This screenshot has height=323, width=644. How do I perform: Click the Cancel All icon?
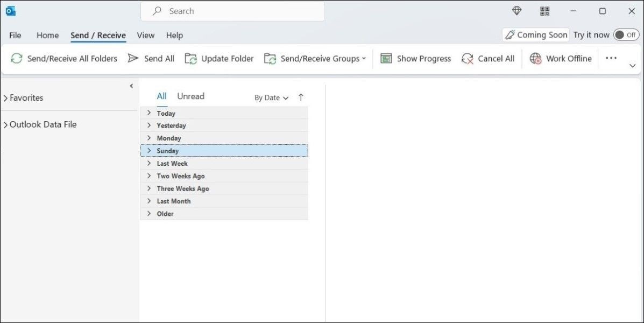click(468, 59)
